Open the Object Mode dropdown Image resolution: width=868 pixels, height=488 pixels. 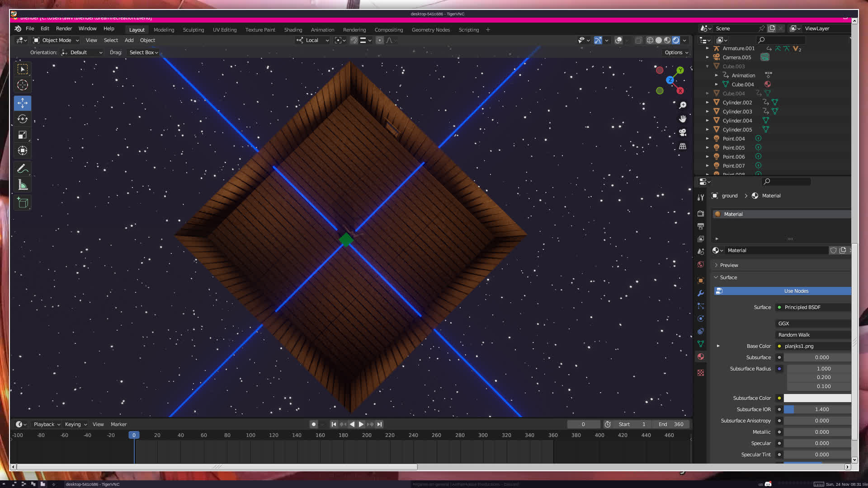pyautogui.click(x=56, y=40)
